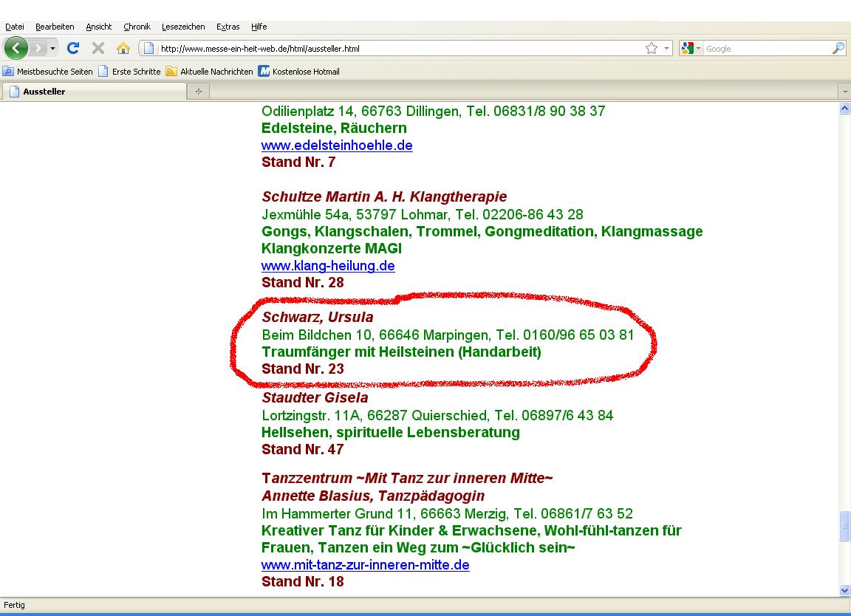Click the green back navigation button
851x616 pixels.
point(16,49)
